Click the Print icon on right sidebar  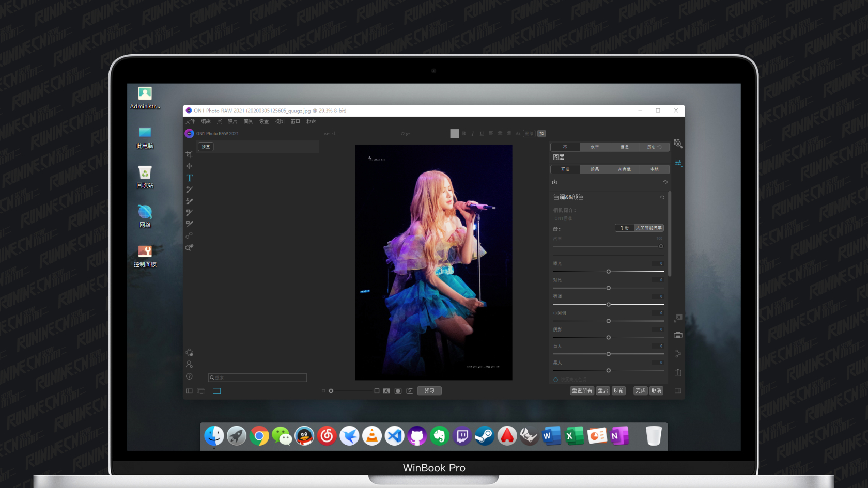[678, 335]
